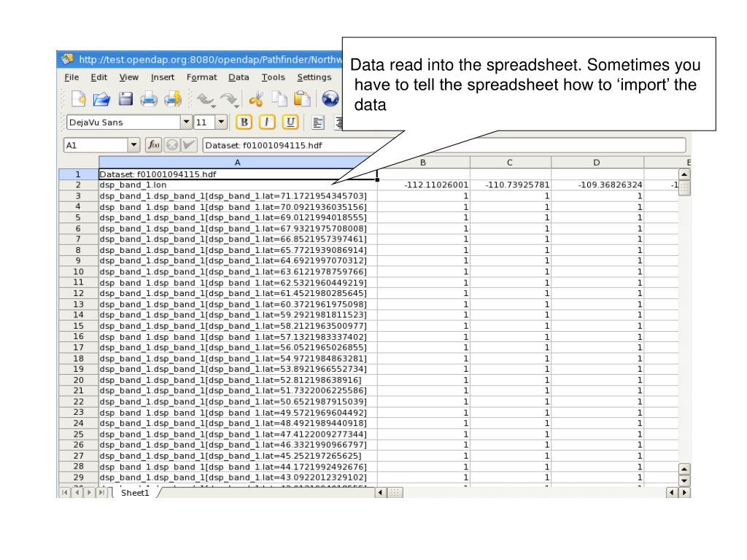Image resolution: width=747 pixels, height=560 pixels.
Task: Undo the last action
Action: (206, 99)
